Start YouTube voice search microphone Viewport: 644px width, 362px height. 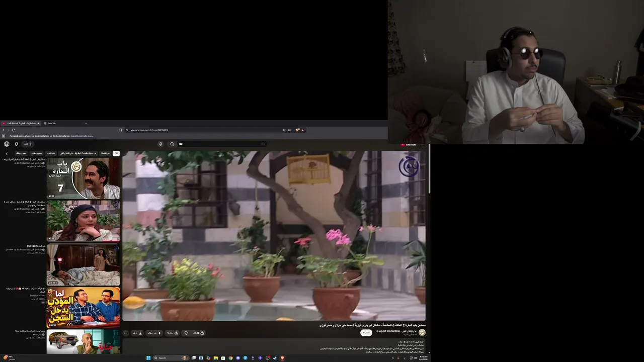[x=160, y=144]
